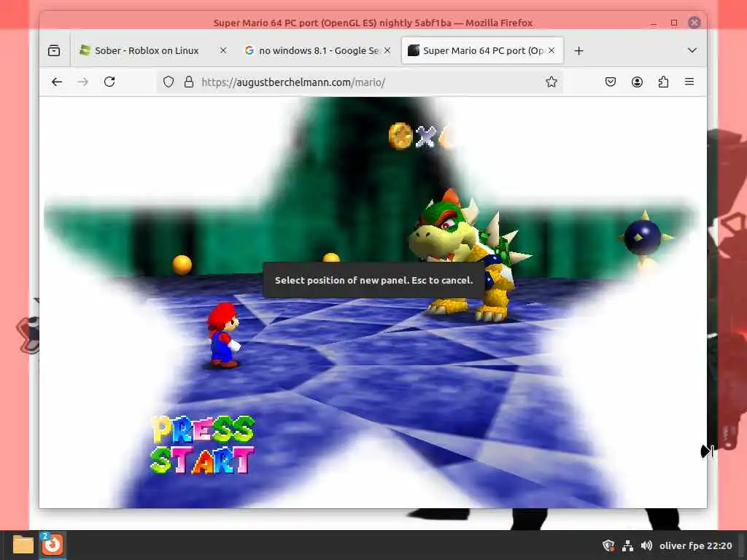Open the security shield tray icon
The width and height of the screenshot is (747, 560).
tap(608, 545)
